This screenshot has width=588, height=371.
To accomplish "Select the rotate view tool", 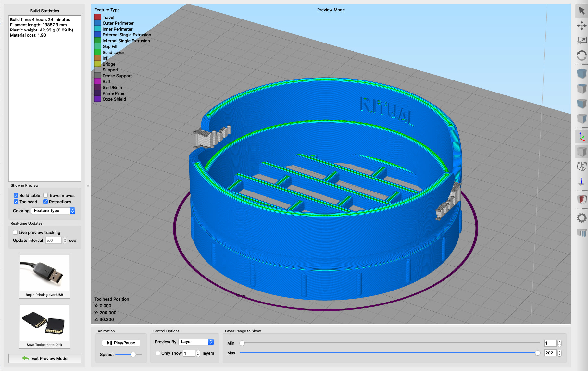I will pos(582,56).
